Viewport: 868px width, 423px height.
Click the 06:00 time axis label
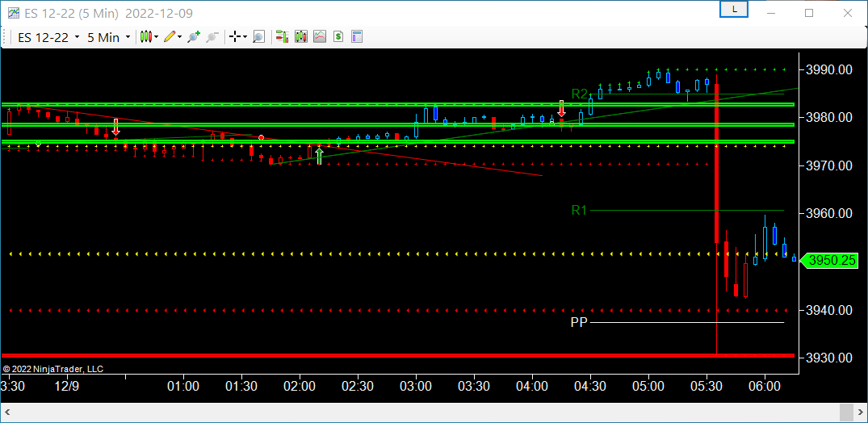point(765,385)
